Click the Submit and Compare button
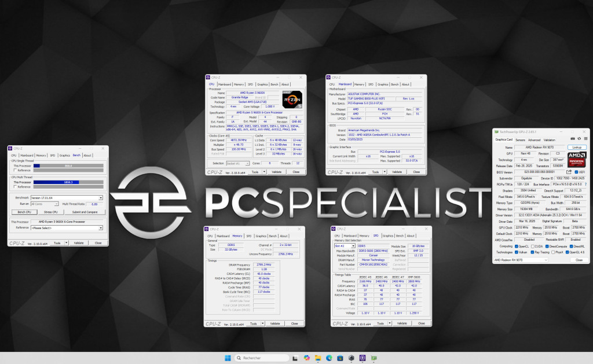The height and width of the screenshot is (364, 593). [x=85, y=212]
